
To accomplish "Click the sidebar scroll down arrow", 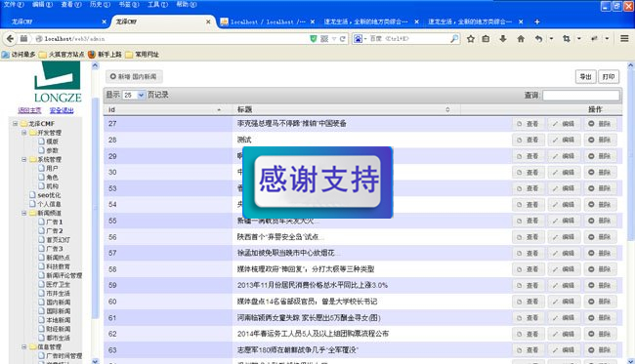I will 95,361.
